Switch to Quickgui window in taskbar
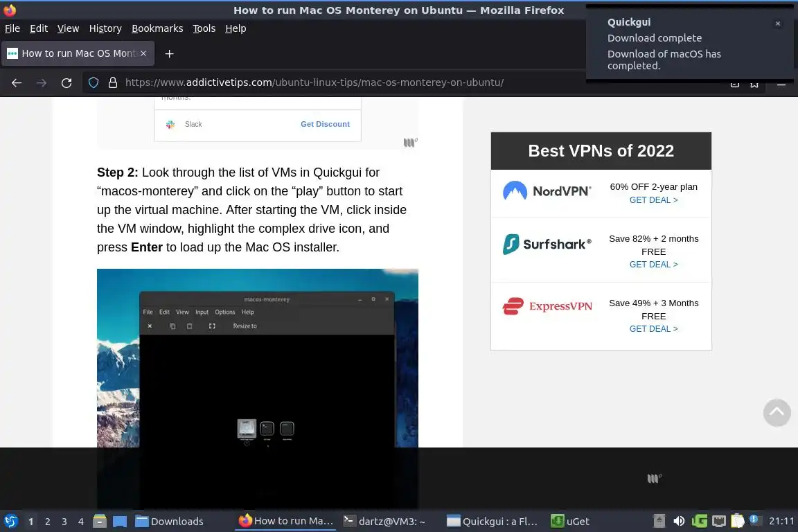The image size is (798, 532). 492,521
